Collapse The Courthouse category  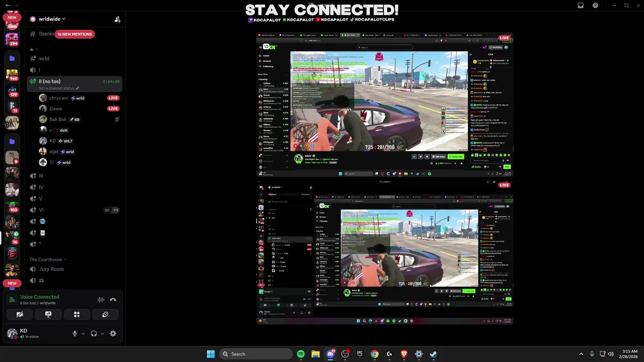coord(48,259)
